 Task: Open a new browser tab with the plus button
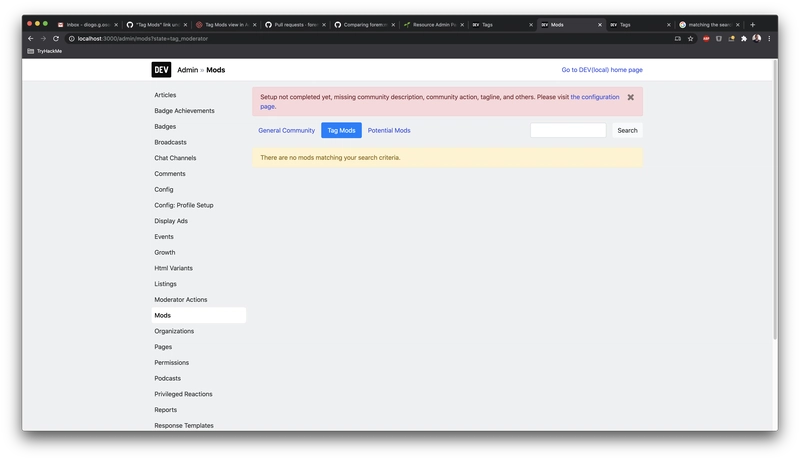[x=753, y=24]
